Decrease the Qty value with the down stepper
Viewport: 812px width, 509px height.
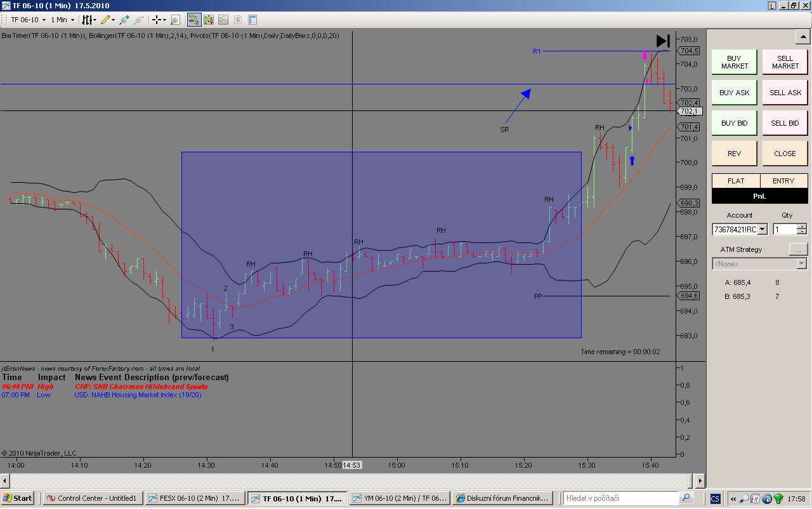coord(802,232)
